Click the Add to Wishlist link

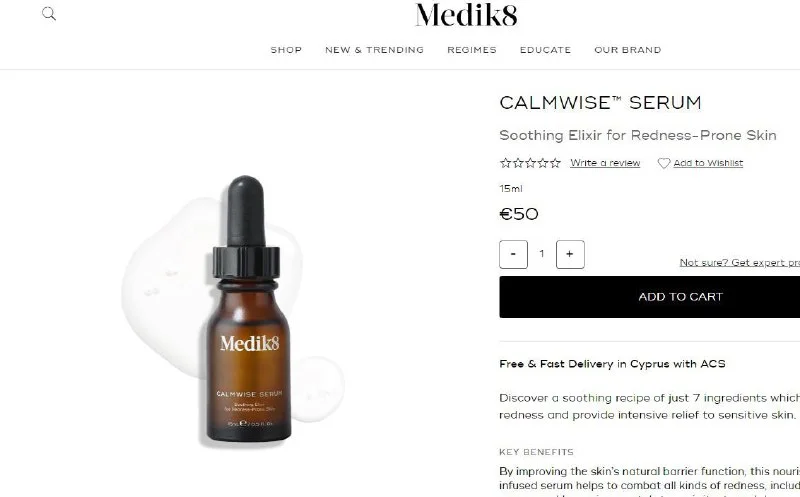(708, 163)
